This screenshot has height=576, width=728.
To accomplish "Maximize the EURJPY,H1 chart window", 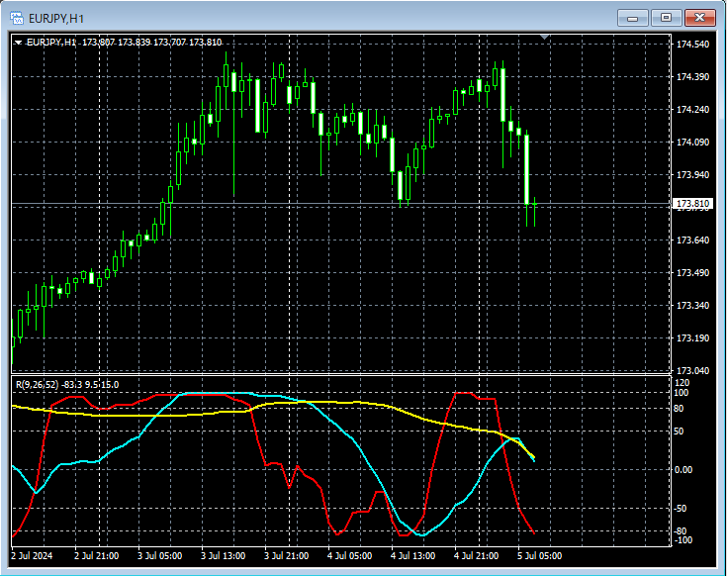I will (x=667, y=18).
